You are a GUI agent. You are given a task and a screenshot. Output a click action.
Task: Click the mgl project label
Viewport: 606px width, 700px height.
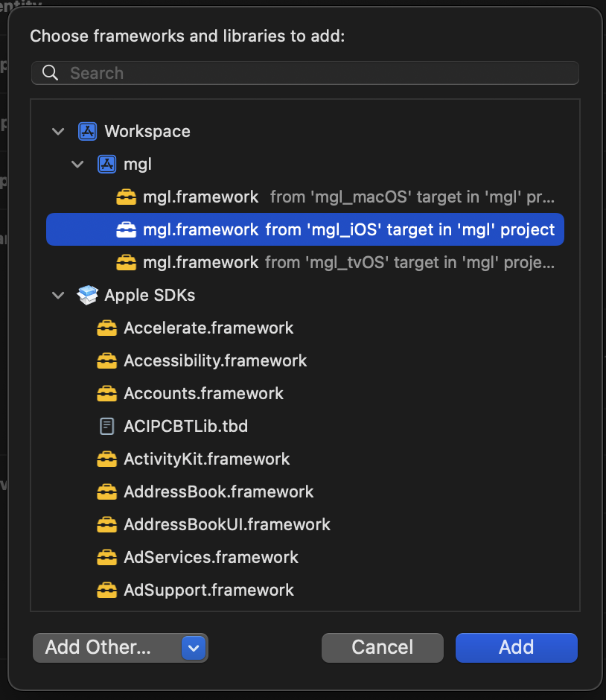click(x=138, y=165)
